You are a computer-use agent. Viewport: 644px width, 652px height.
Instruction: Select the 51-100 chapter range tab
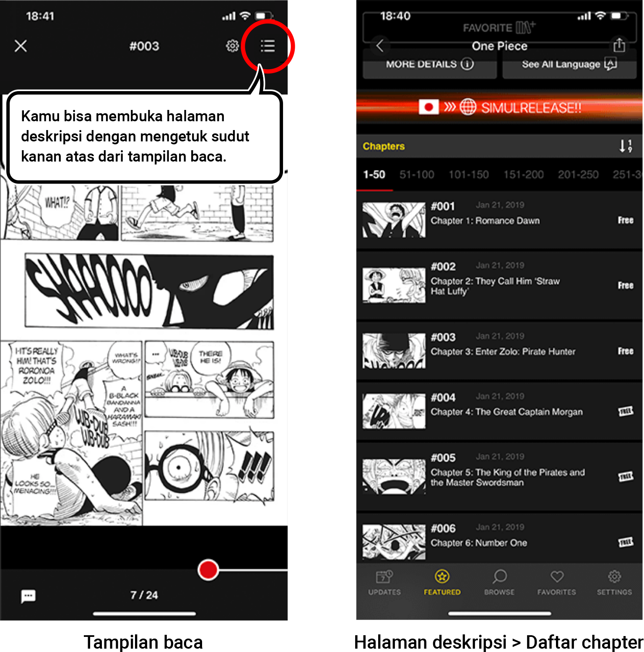(x=416, y=175)
